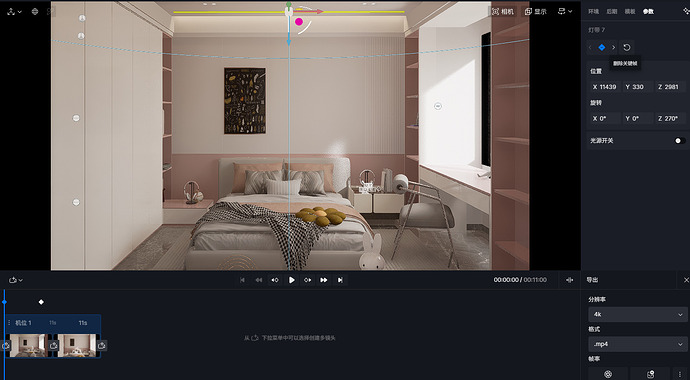Open the 相机 camera menu
This screenshot has height=380, width=690.
503,12
